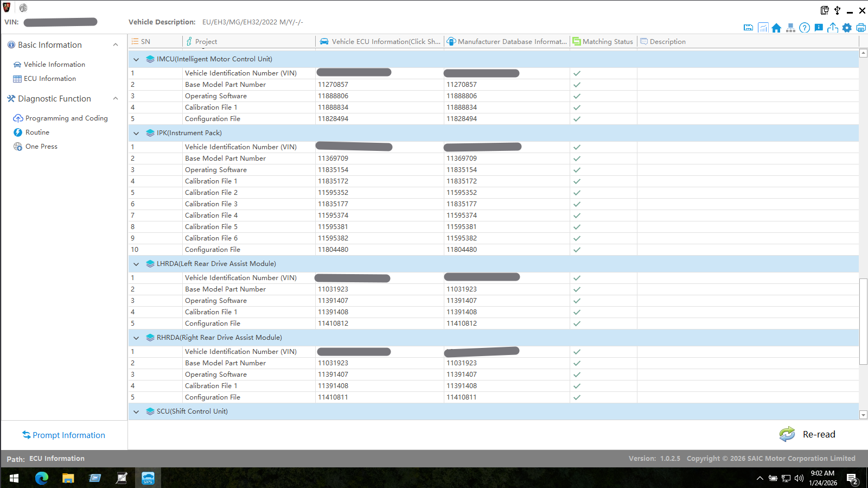
Task: Click the save disk icon in toolbar
Action: pos(748,28)
